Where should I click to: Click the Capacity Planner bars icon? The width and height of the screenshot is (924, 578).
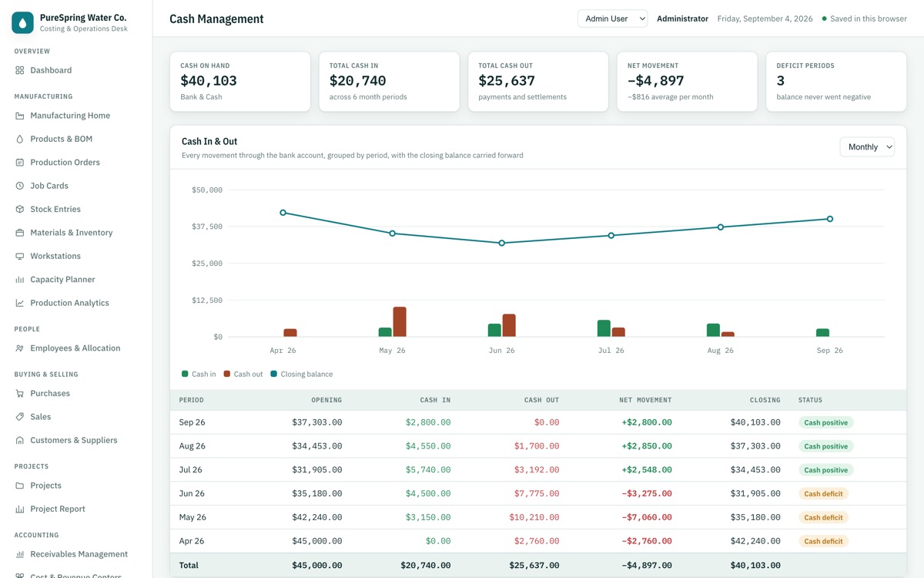[20, 280]
